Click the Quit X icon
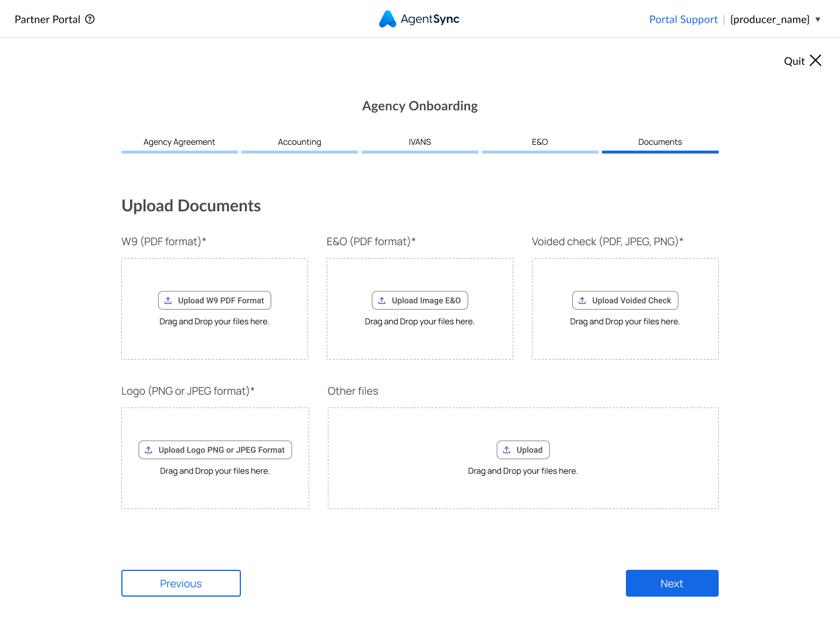The width and height of the screenshot is (840, 620). [x=815, y=61]
